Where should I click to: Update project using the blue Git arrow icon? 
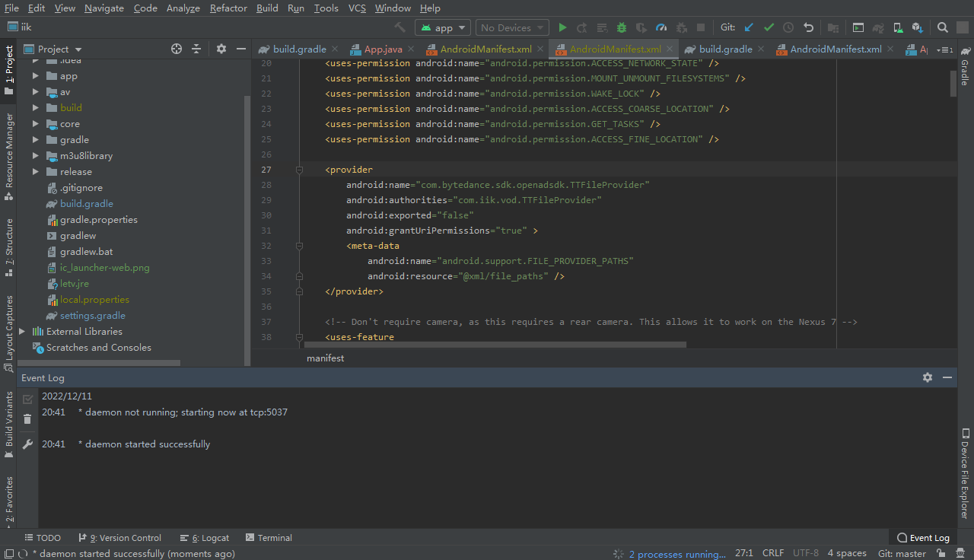tap(747, 27)
